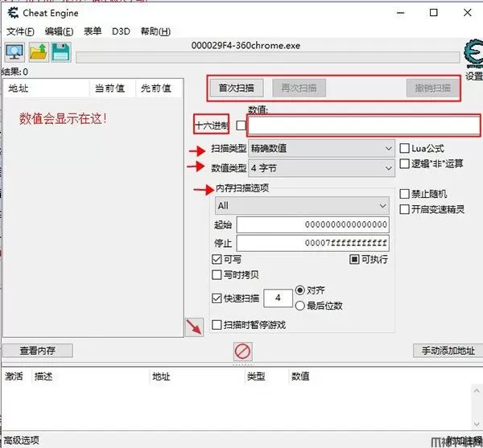
Task: Open 扫描类型 dropdown 精确数值
Action: pos(321,149)
